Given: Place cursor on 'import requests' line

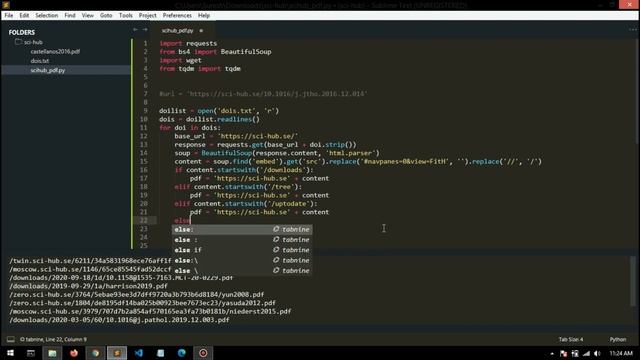Looking at the screenshot, I should point(188,43).
